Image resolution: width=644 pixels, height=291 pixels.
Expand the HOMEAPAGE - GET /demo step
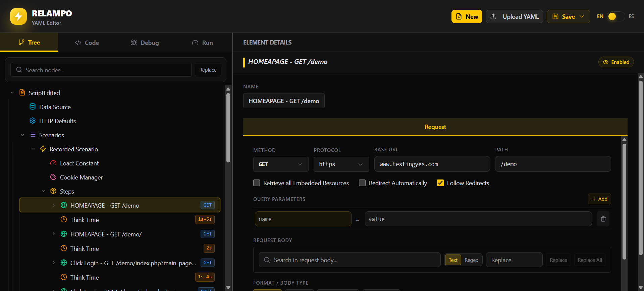pos(54,205)
